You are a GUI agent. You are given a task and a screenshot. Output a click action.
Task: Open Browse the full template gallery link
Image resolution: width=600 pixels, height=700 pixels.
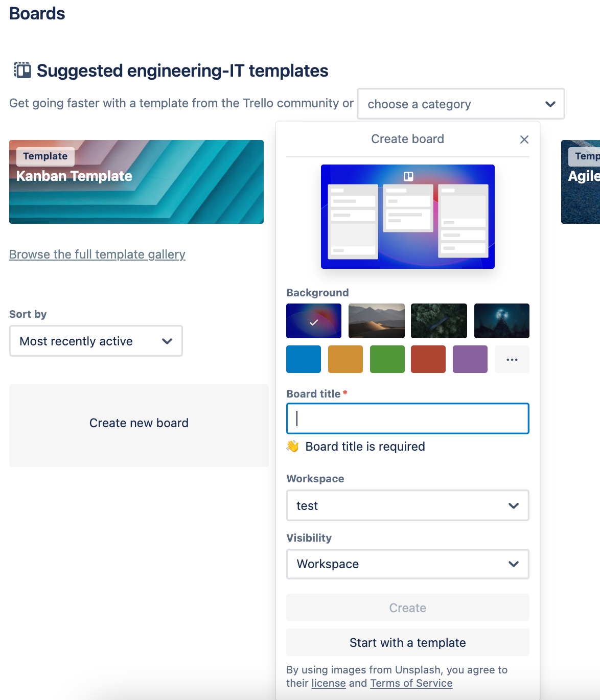[97, 254]
